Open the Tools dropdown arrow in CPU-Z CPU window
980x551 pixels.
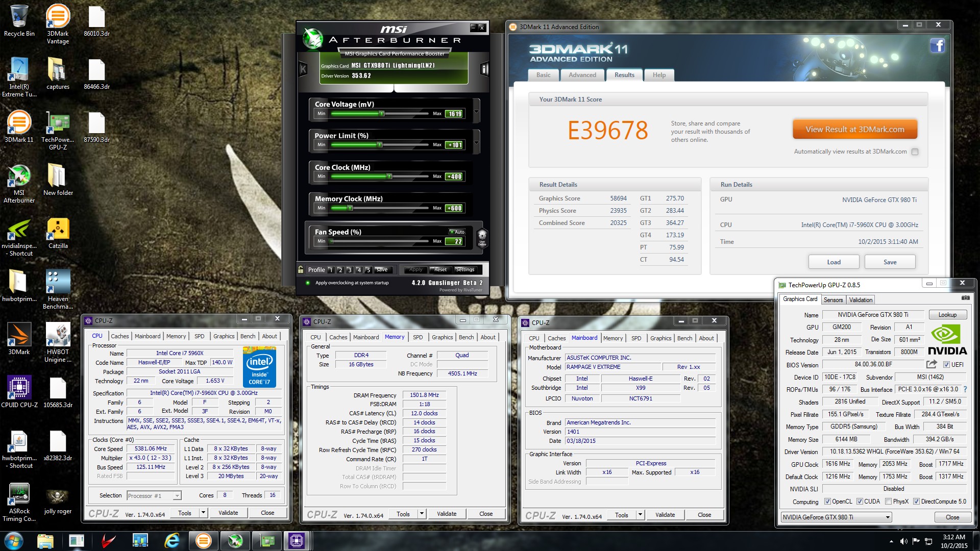coord(203,513)
